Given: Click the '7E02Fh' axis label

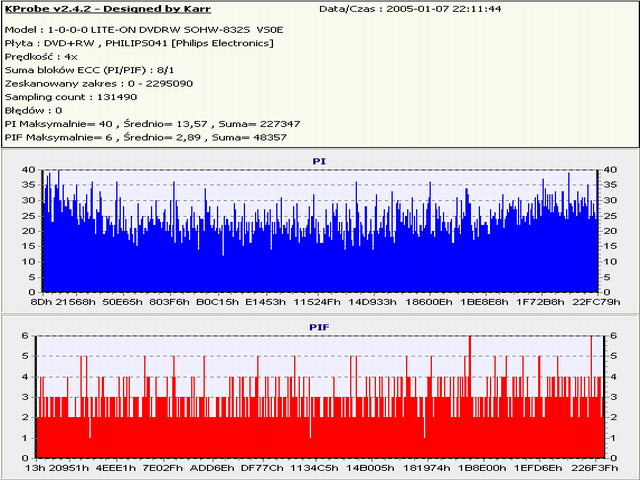Looking at the screenshot, I should (x=163, y=468).
